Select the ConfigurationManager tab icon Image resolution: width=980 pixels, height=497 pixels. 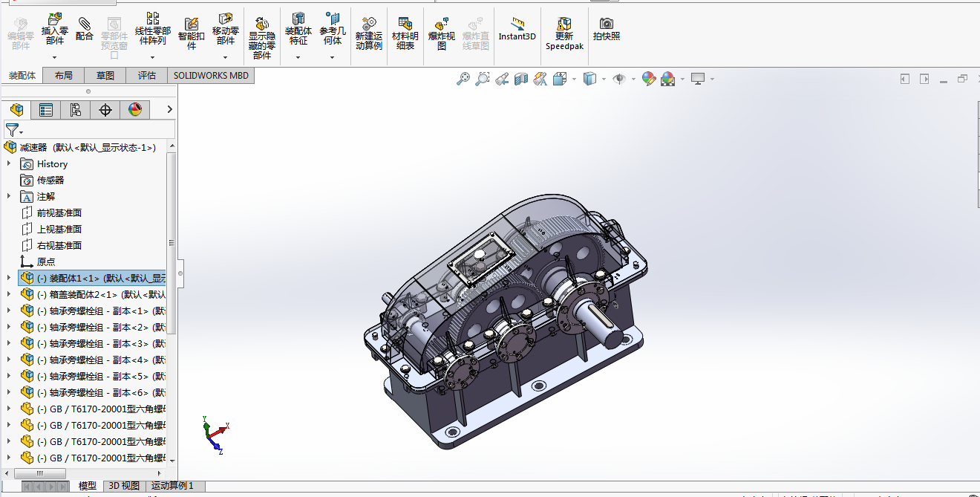pos(76,110)
